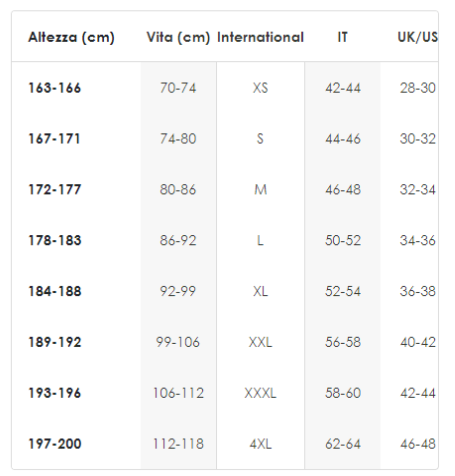The width and height of the screenshot is (455, 476).
Task: Select the IT size 50-52 cell
Action: pos(343,241)
